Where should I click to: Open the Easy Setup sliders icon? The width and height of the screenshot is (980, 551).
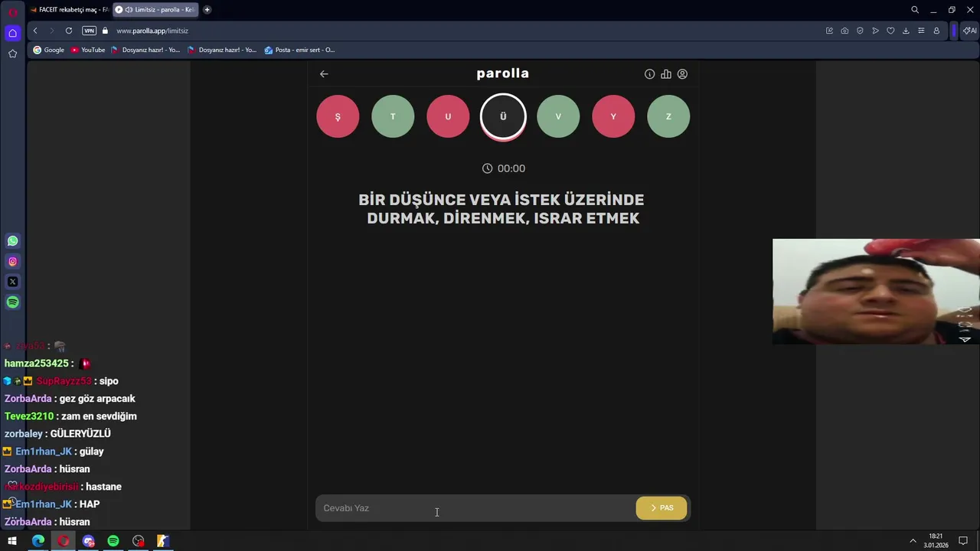[921, 31]
